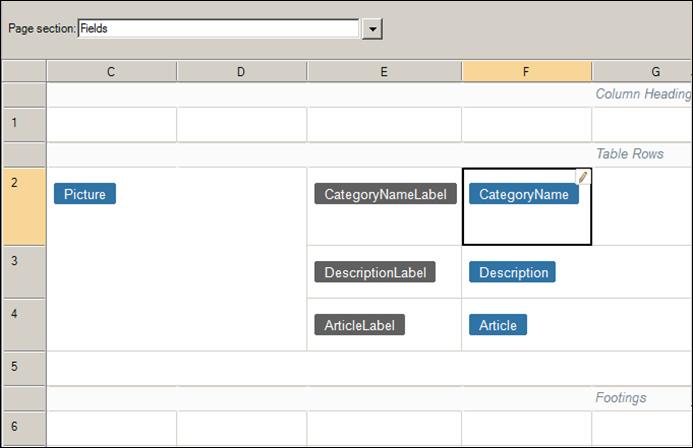Select column D header
The height and width of the screenshot is (448, 693).
(x=241, y=72)
